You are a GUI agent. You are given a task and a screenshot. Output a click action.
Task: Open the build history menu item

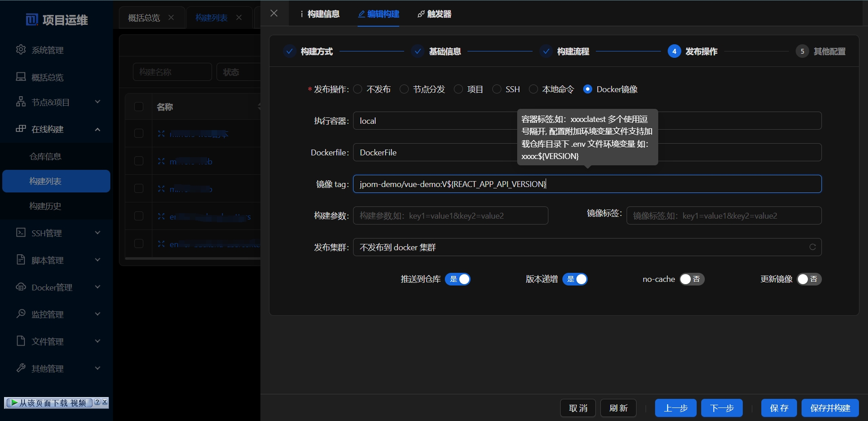(45, 206)
